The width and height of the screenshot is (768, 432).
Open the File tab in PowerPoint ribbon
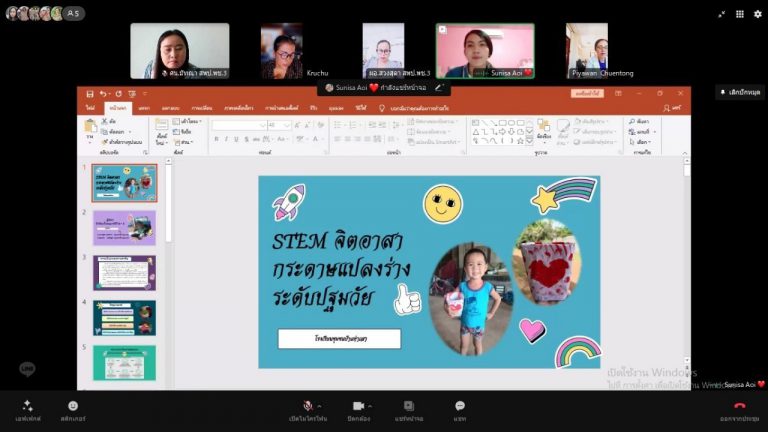pyautogui.click(x=90, y=107)
